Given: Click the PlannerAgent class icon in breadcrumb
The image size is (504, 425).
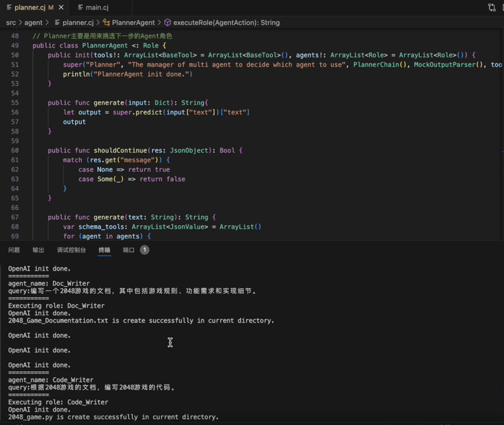Looking at the screenshot, I should click(106, 22).
